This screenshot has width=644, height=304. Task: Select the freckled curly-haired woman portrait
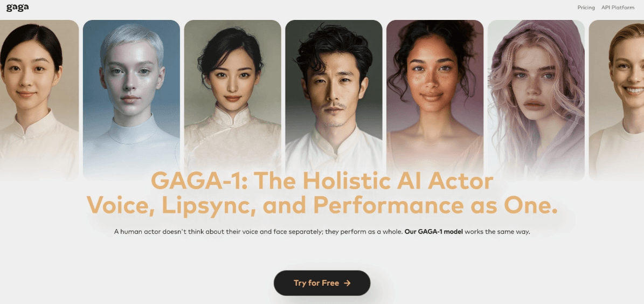point(435,100)
